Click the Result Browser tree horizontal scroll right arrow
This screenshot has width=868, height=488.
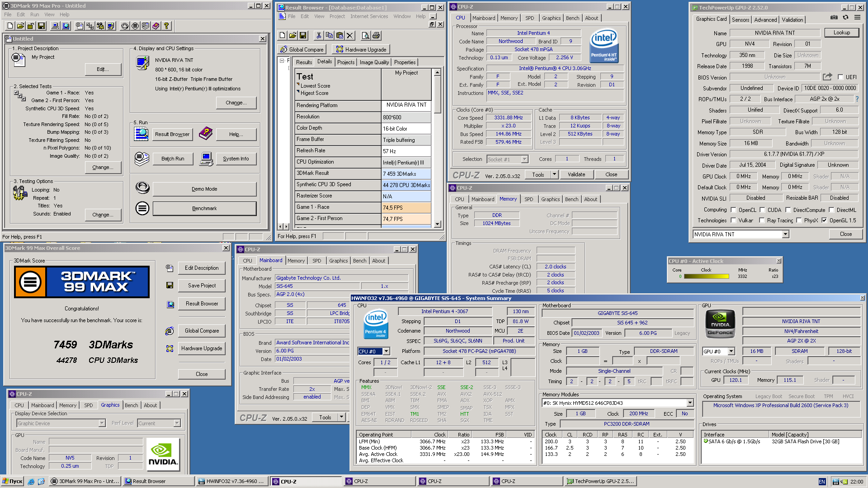[x=286, y=226]
